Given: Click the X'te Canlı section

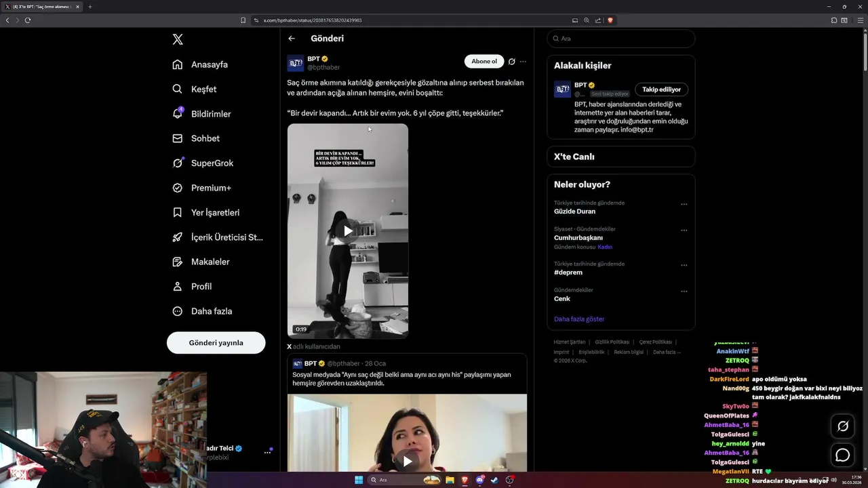Looking at the screenshot, I should (621, 157).
